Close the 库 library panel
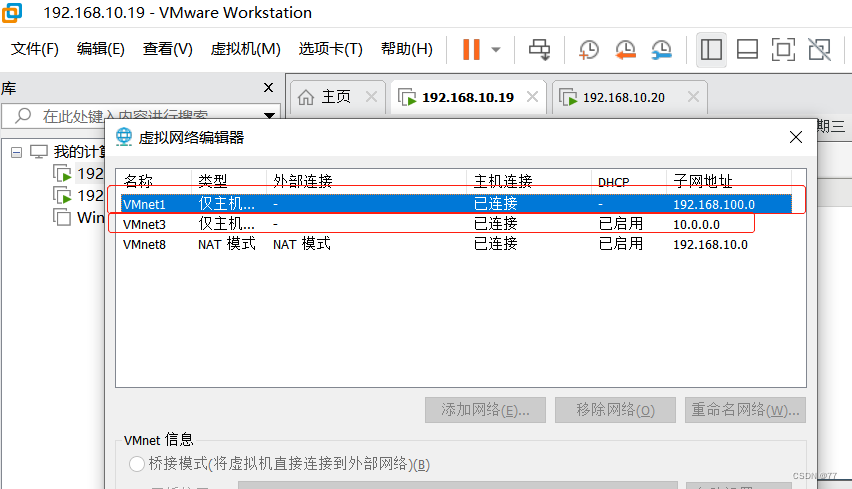Viewport: 852px width, 489px height. pos(268,87)
